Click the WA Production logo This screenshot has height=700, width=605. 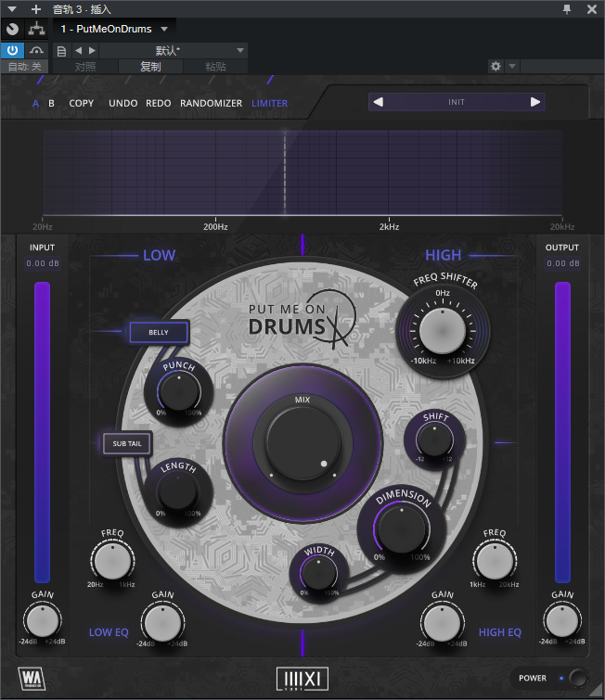tap(32, 679)
